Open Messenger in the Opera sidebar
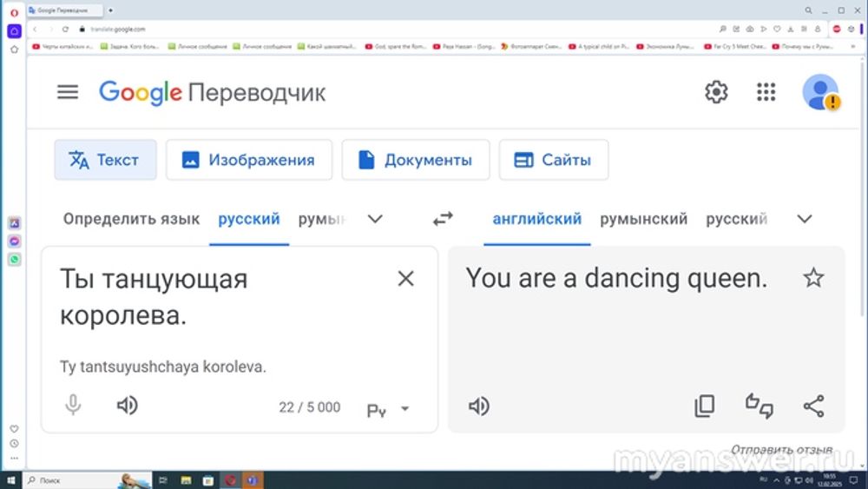The image size is (868, 489). pos(15,241)
